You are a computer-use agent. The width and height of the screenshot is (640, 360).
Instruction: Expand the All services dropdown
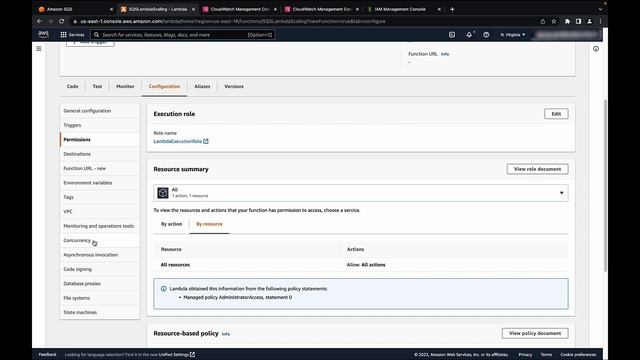pyautogui.click(x=361, y=193)
